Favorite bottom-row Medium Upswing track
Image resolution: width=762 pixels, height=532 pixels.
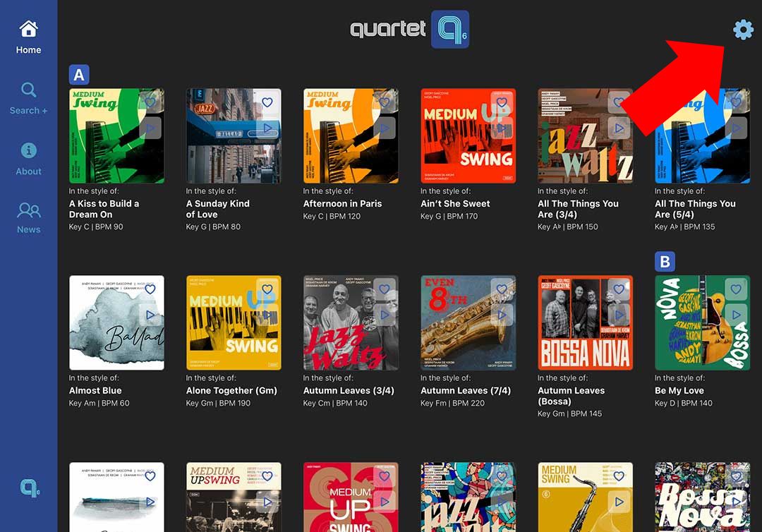click(267, 476)
